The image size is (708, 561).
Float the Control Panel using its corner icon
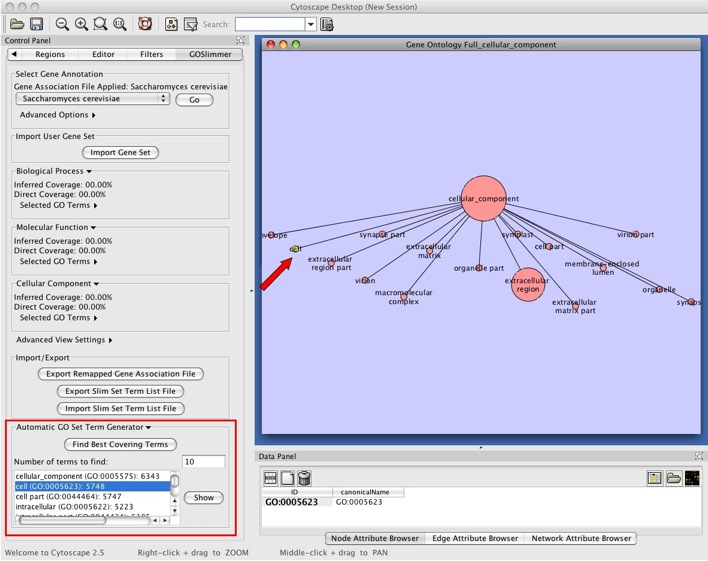click(x=240, y=40)
